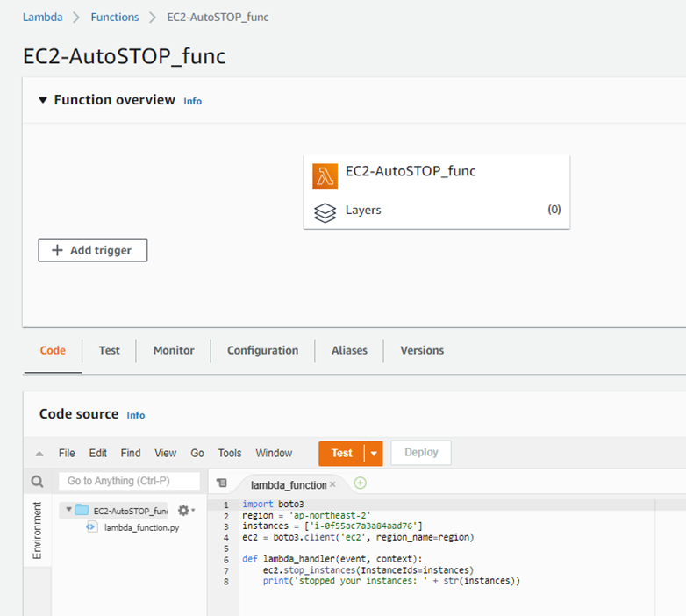
Task: Click the ec2.stop_instances code line
Action: pyautogui.click(x=368, y=570)
